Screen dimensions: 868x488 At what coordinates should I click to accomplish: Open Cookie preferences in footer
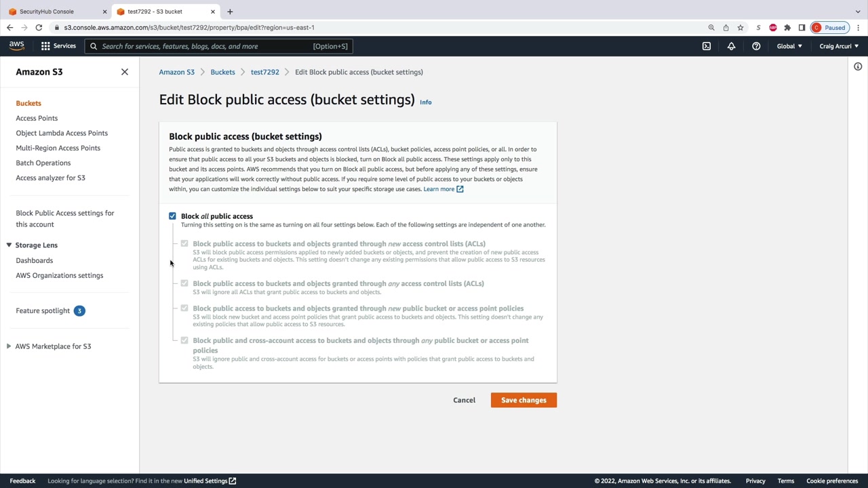click(832, 481)
